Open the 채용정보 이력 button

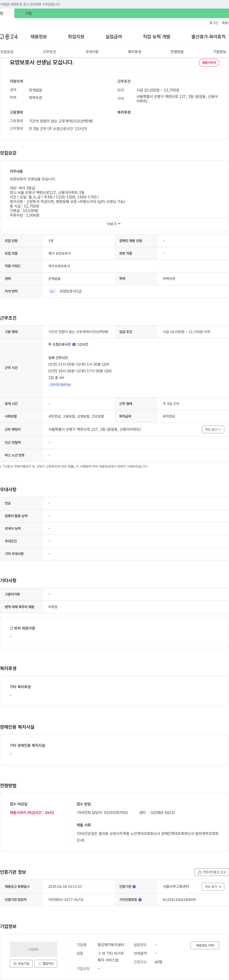pyautogui.click(x=205, y=945)
